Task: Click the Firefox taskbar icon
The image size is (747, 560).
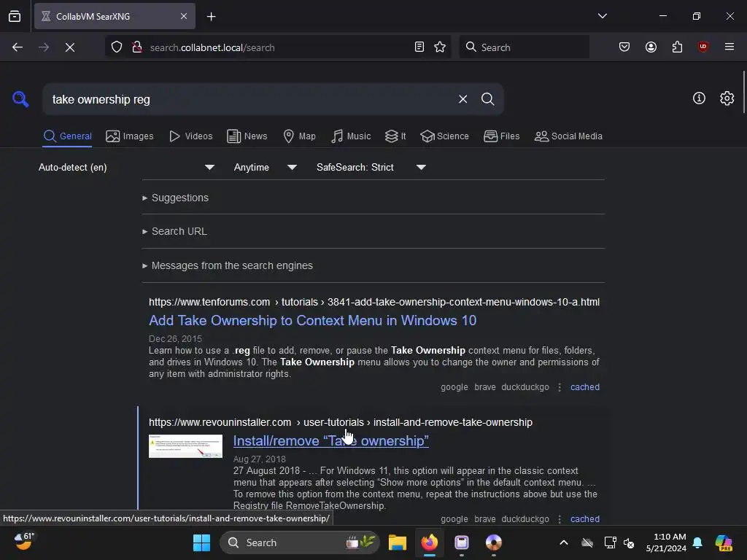Action: [429, 542]
